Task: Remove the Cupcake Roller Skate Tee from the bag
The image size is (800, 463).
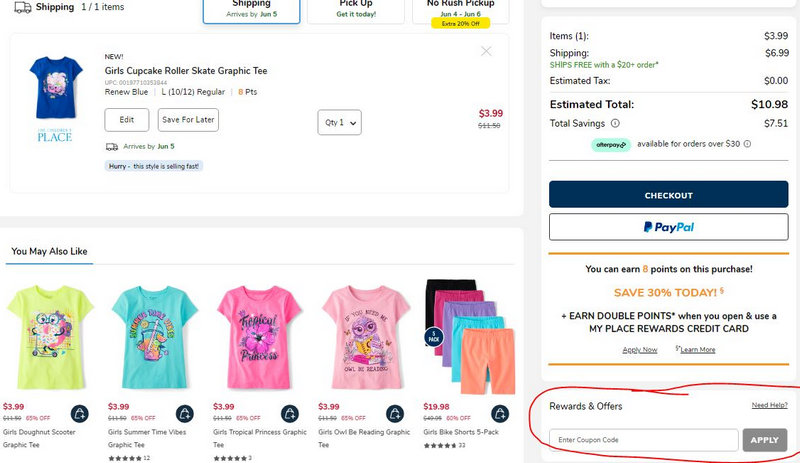Action: tap(486, 51)
